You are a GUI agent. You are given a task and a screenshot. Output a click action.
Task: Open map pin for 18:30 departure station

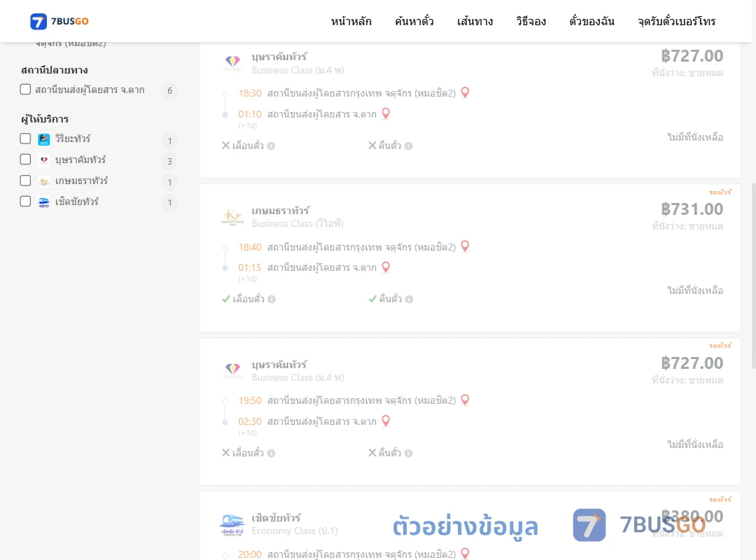pyautogui.click(x=465, y=92)
